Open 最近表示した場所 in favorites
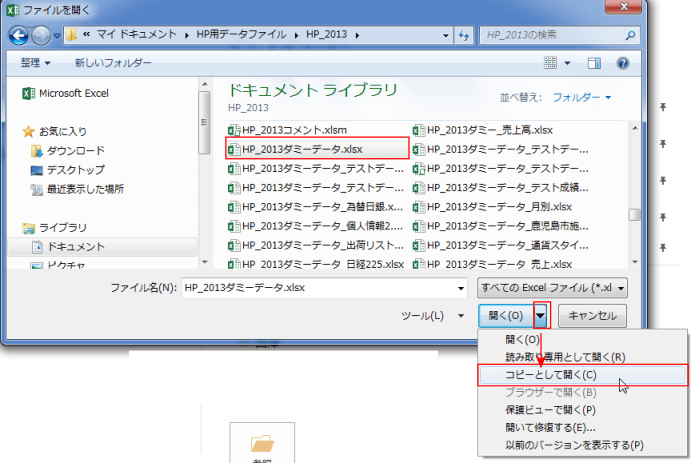The image size is (691, 463). 77,189
